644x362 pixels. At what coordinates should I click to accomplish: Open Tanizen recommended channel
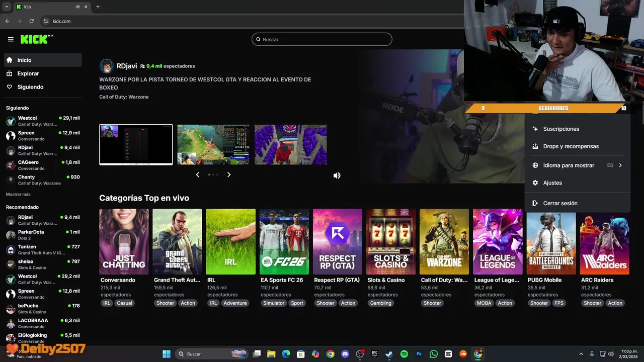[43, 250]
